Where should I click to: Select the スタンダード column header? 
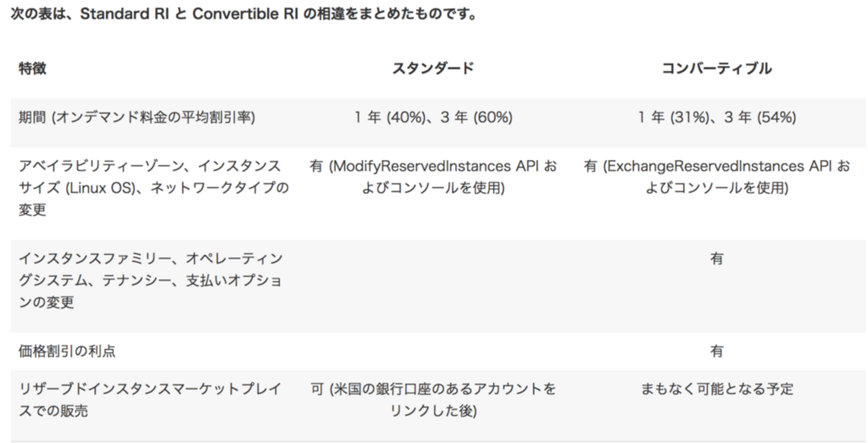(x=433, y=68)
